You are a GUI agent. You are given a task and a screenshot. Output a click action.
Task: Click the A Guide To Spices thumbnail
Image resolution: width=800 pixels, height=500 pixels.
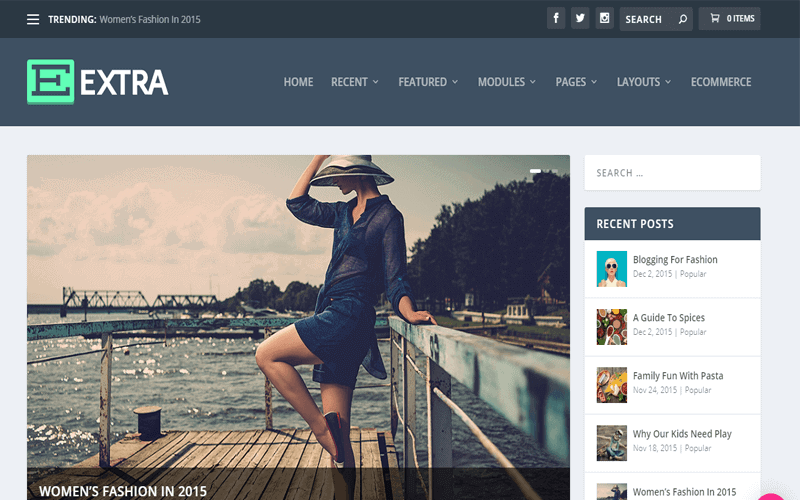611,327
